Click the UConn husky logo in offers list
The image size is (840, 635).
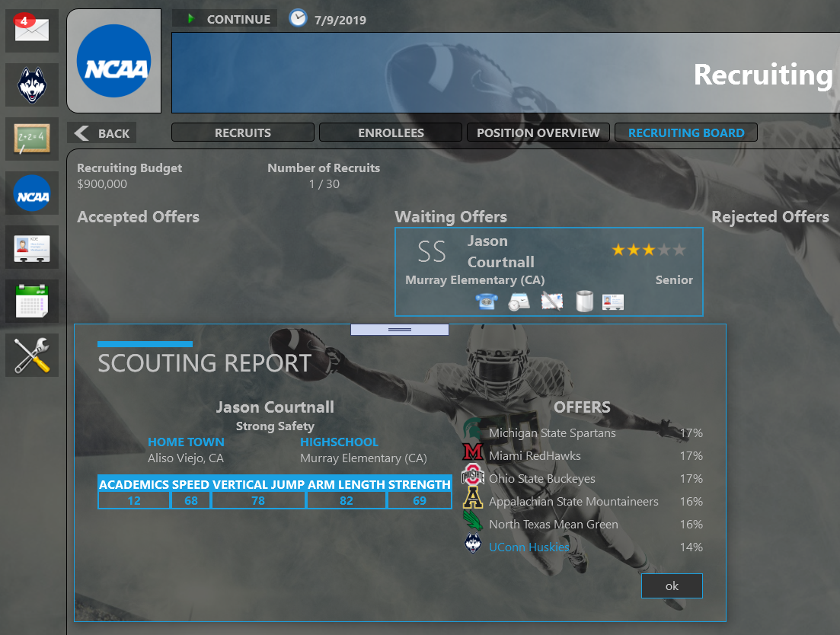[x=472, y=544]
